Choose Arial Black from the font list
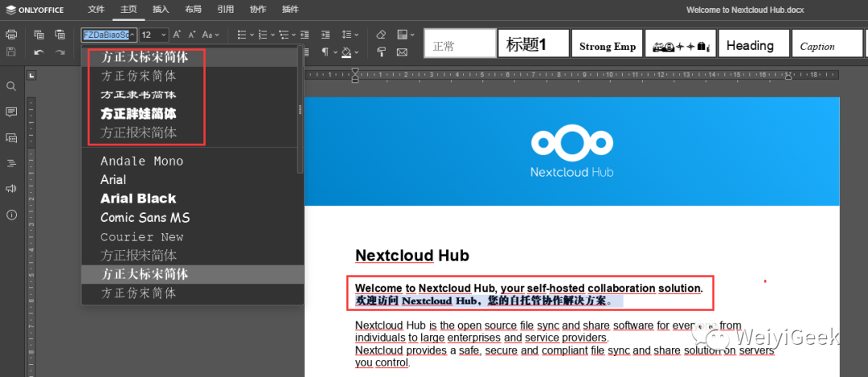 pos(190,199)
